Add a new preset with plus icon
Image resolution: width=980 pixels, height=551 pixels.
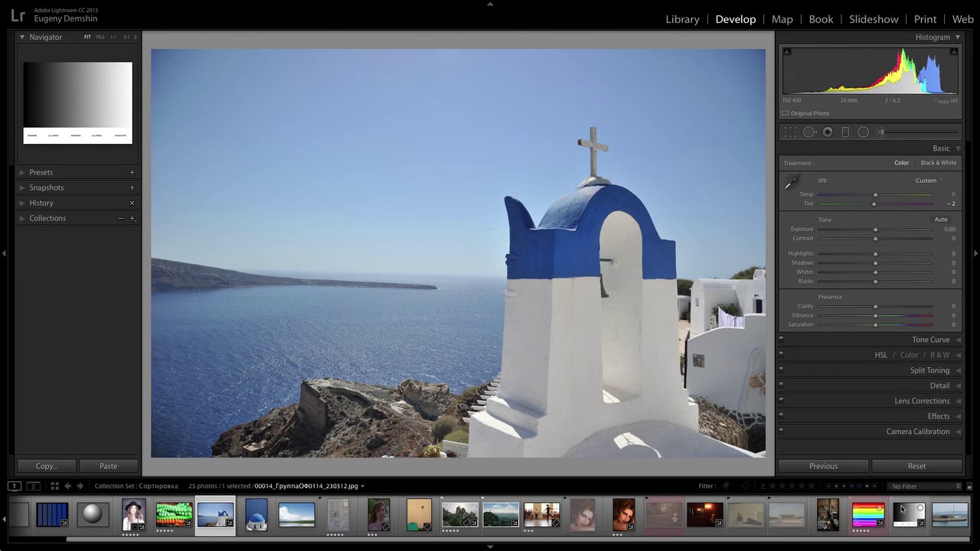coord(132,172)
